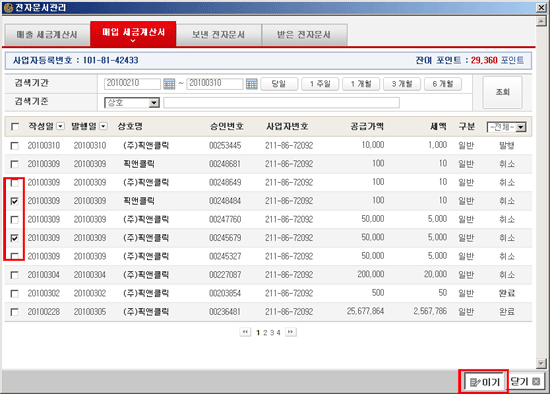Click the 승인번호 column header
The height and width of the screenshot is (394, 550).
click(227, 126)
